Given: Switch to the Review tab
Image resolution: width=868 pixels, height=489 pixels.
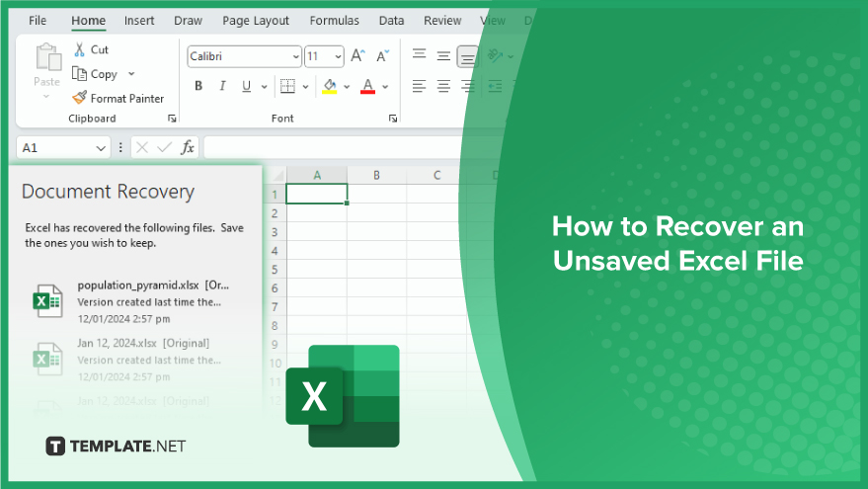Looking at the screenshot, I should [442, 21].
